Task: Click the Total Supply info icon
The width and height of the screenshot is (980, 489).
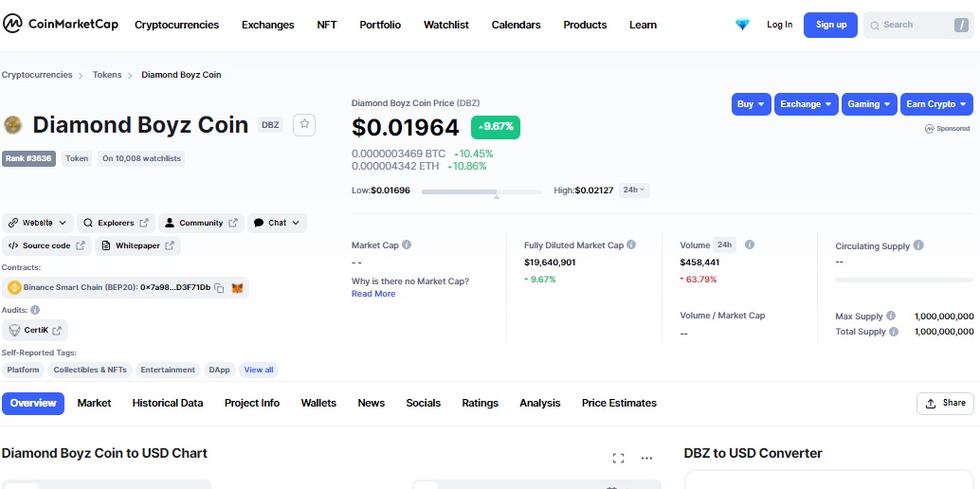Action: (x=894, y=332)
